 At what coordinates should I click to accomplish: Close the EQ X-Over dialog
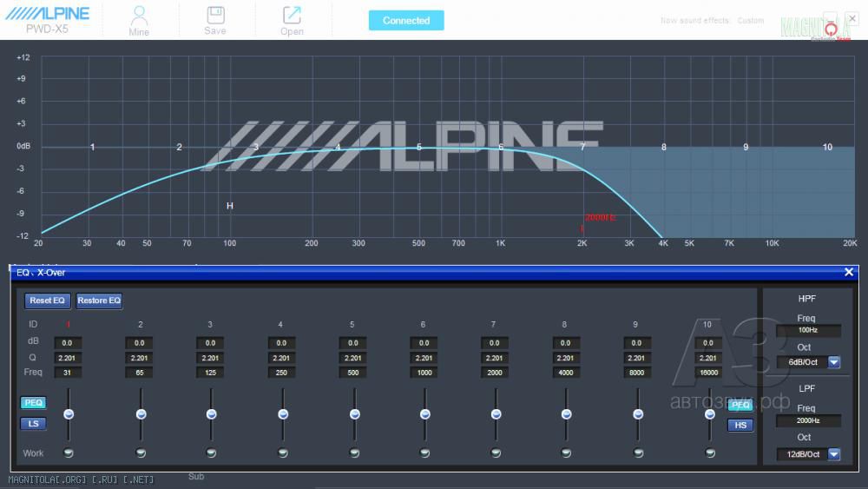[x=849, y=272]
